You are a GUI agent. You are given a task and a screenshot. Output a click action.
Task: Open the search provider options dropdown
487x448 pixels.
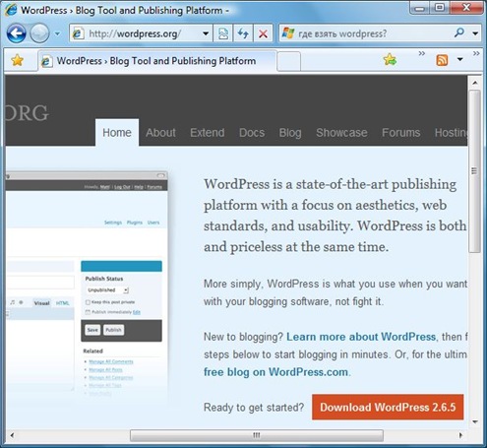coord(475,33)
